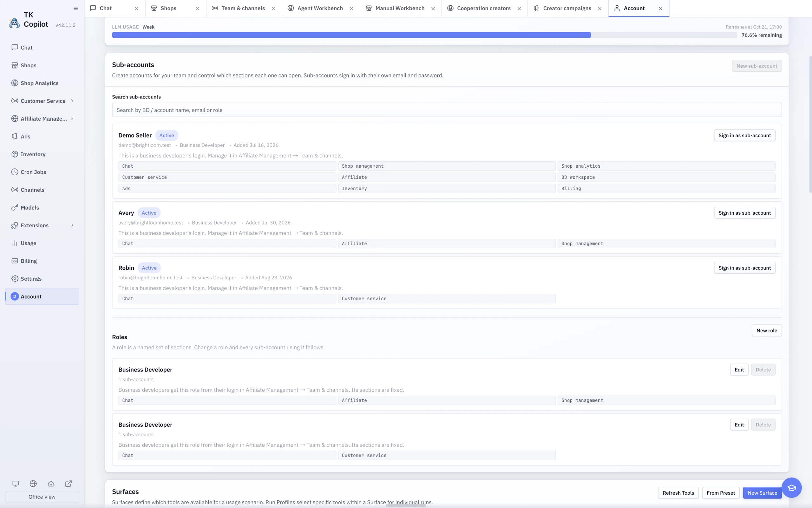Open Models in the sidebar

[x=42, y=208]
